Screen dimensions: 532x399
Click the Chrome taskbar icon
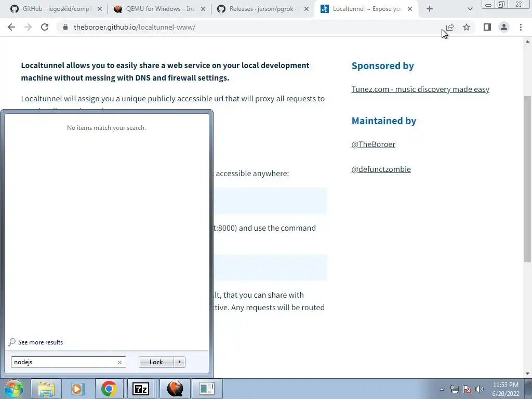(109, 389)
